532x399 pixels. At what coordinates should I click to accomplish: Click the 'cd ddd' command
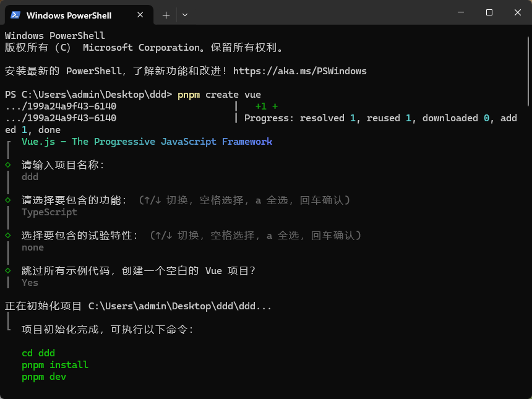click(x=38, y=353)
